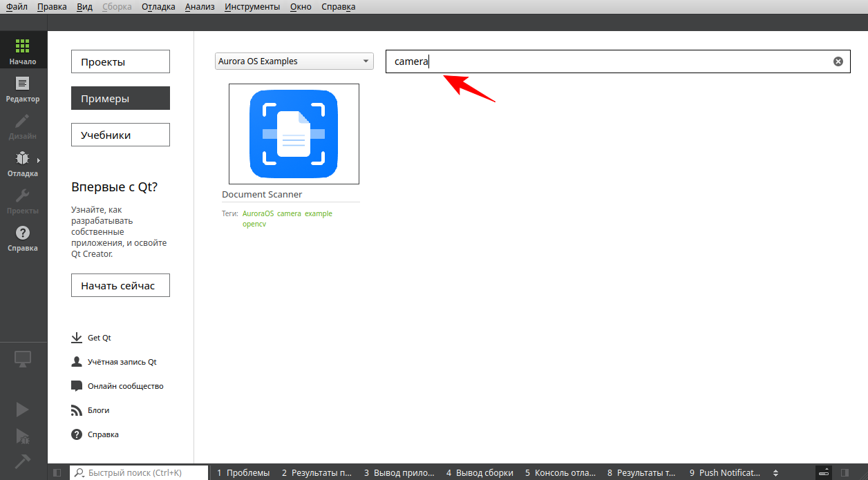Switch to the Учебники section

(x=120, y=135)
